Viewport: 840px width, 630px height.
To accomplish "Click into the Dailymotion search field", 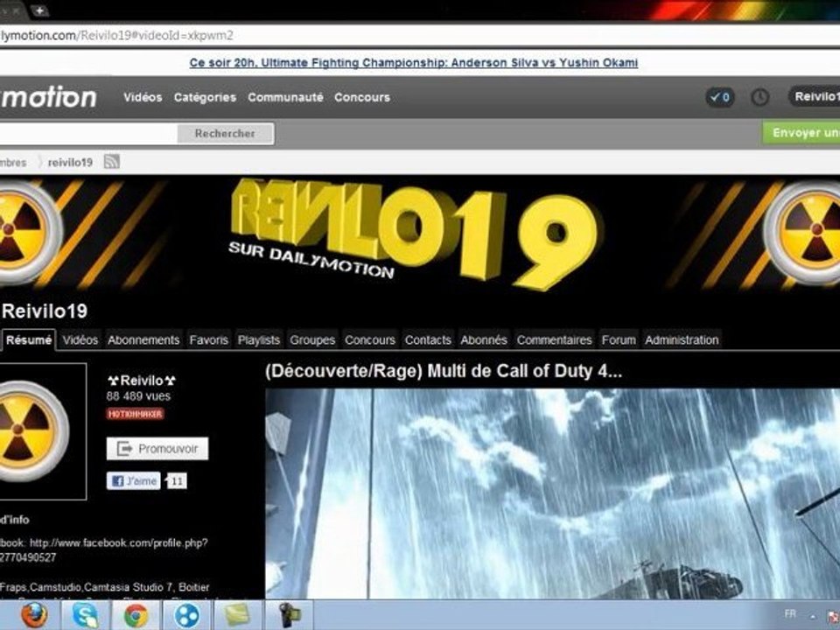I will point(88,133).
